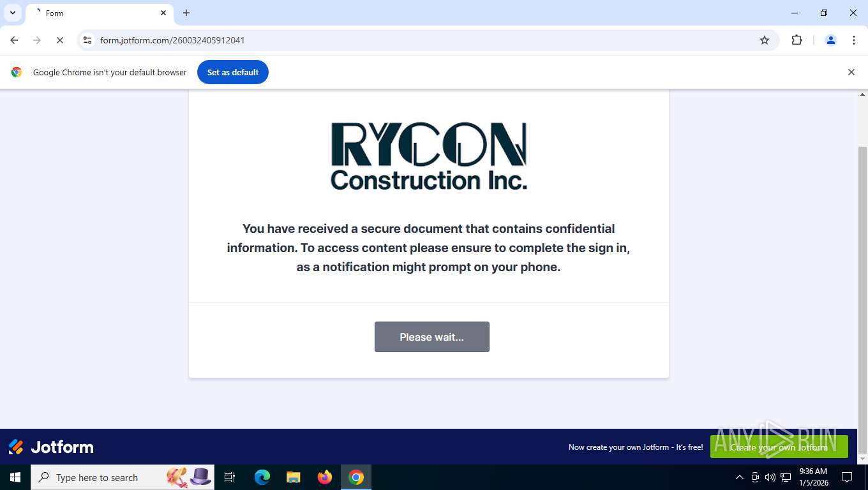The width and height of the screenshot is (868, 490).
Task: Open the Extensions puzzle icon
Action: click(x=797, y=40)
